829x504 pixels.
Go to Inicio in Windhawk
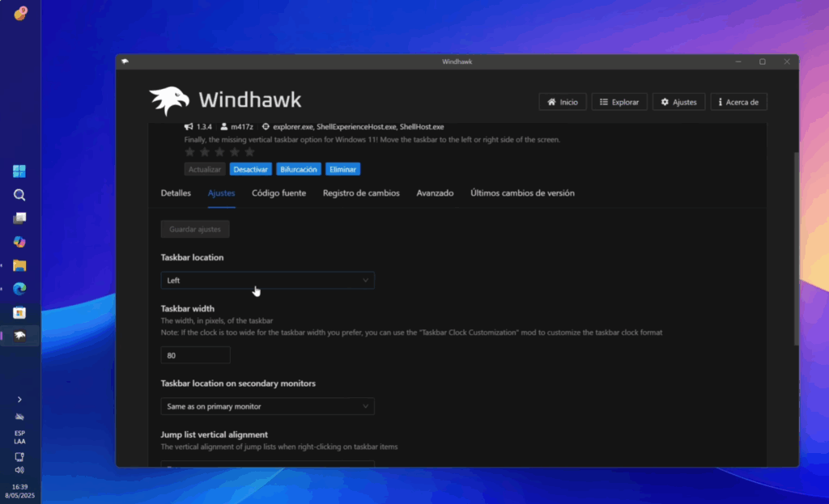563,102
